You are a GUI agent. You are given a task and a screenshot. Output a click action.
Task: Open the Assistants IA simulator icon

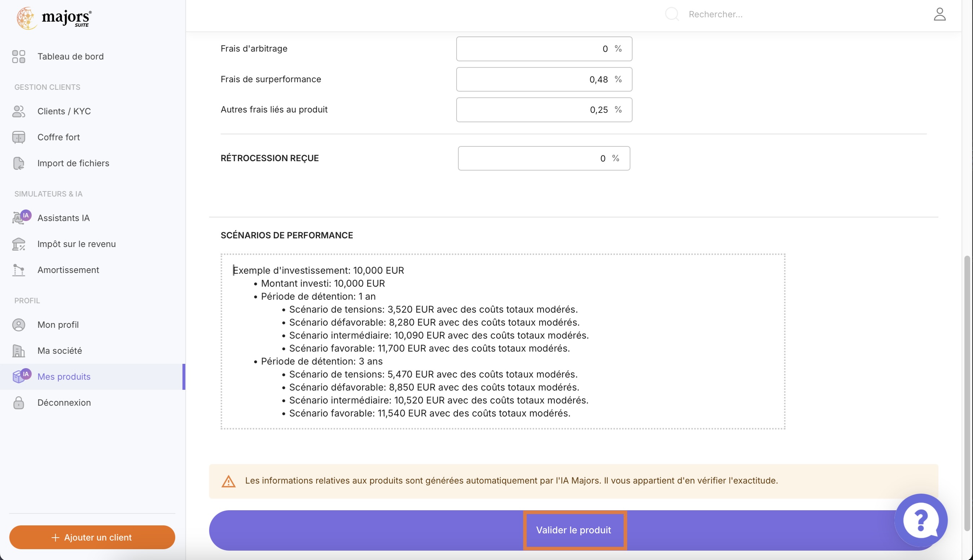pyautogui.click(x=19, y=218)
